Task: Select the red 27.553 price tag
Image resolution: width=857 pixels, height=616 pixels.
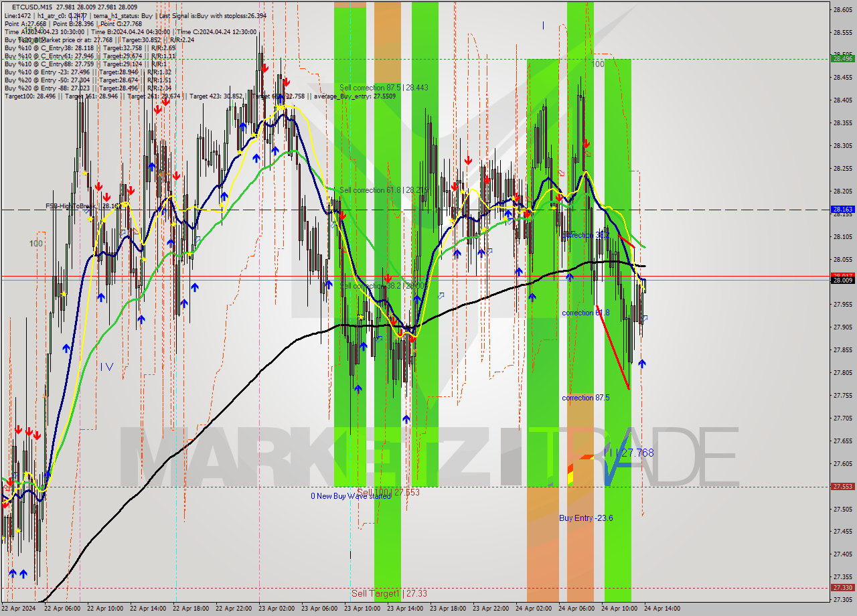Action: click(842, 487)
